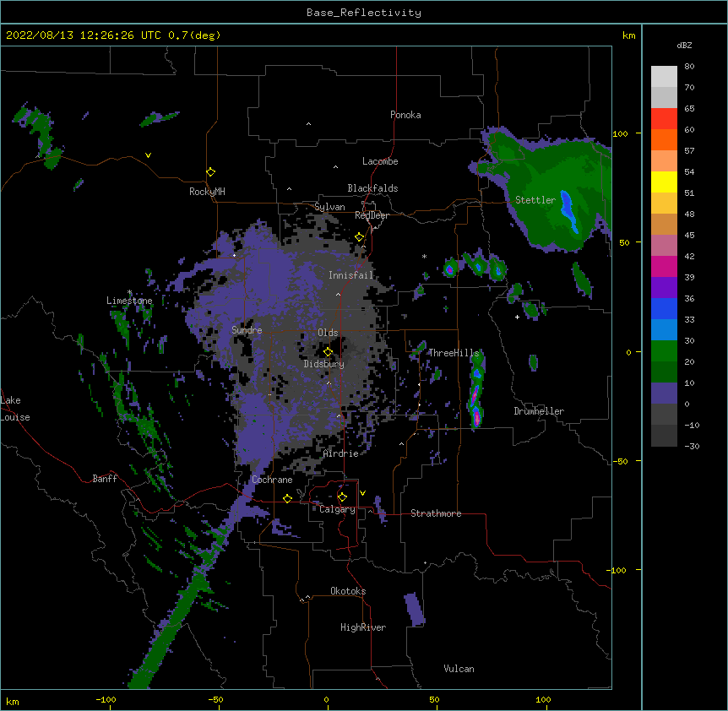
Task: Click the Okotoks city label
Action: 348,591
